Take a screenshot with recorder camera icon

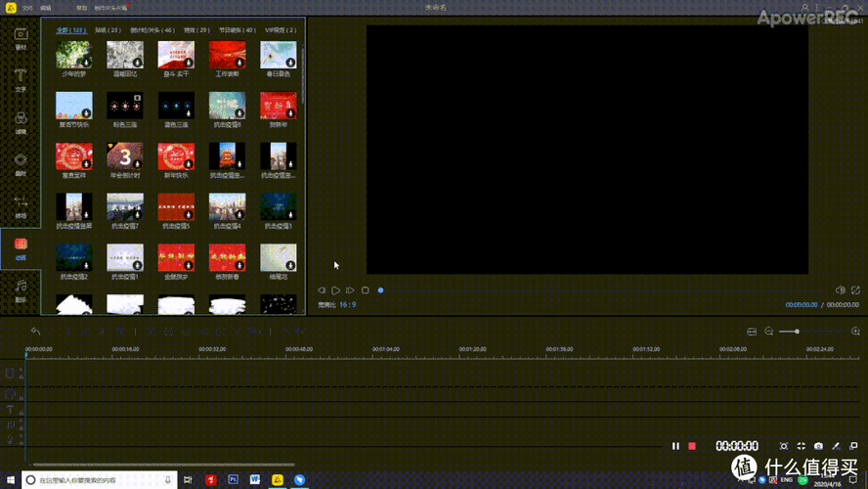pos(818,446)
